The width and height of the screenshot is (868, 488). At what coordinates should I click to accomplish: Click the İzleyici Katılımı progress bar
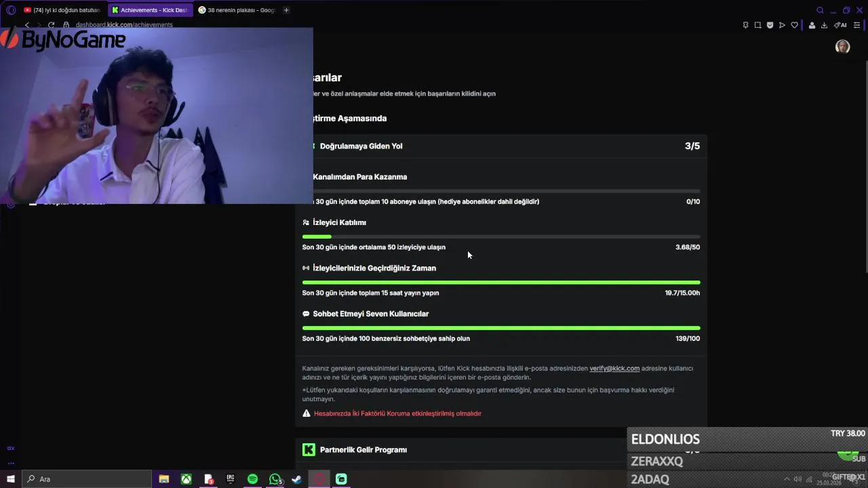coord(501,237)
